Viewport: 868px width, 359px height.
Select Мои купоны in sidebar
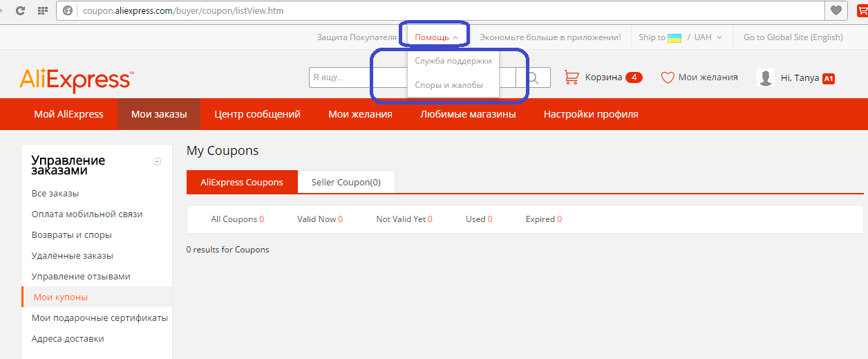(x=97, y=297)
